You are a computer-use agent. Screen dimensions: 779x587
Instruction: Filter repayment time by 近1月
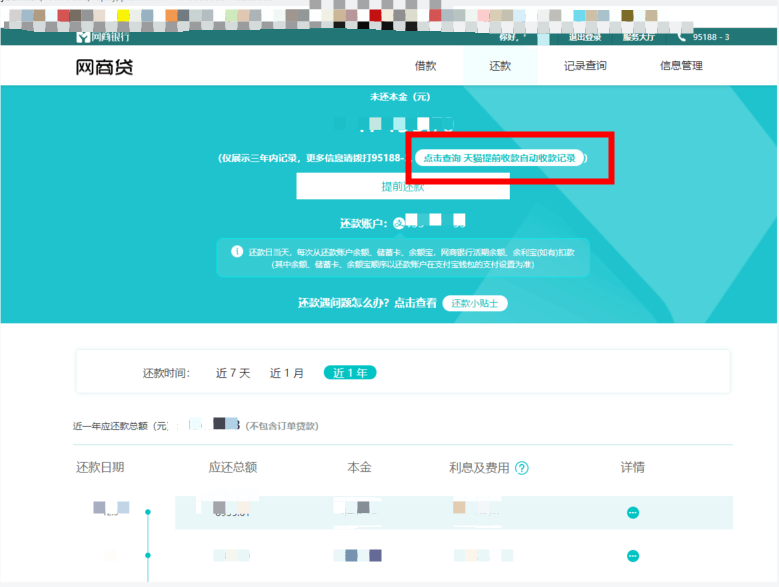pyautogui.click(x=287, y=373)
